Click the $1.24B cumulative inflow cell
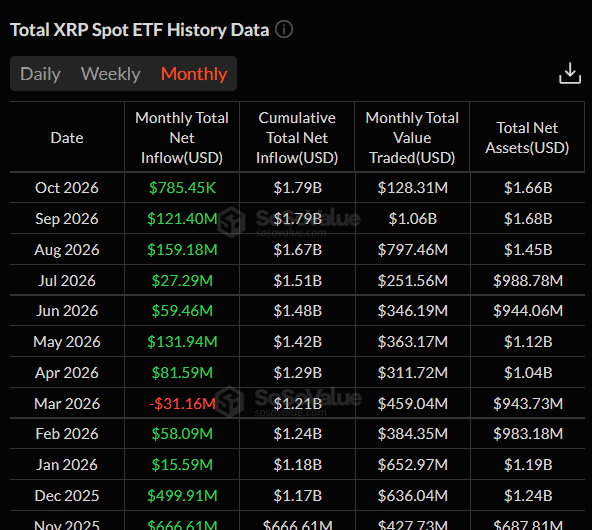This screenshot has width=592, height=530. (x=298, y=433)
